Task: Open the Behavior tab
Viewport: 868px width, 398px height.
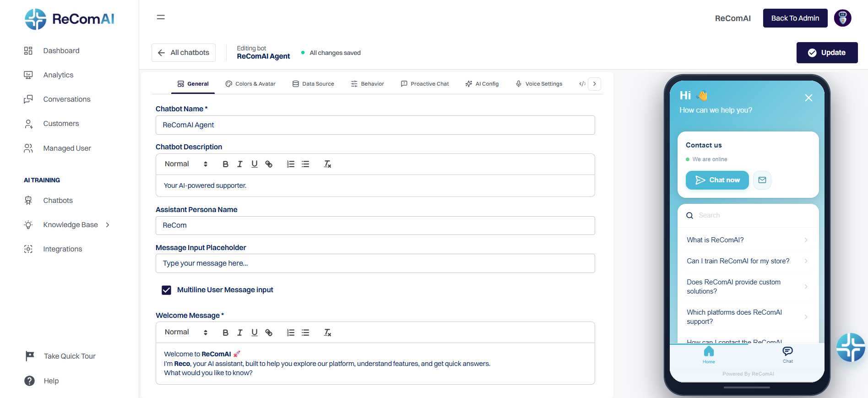Action: tap(368, 84)
